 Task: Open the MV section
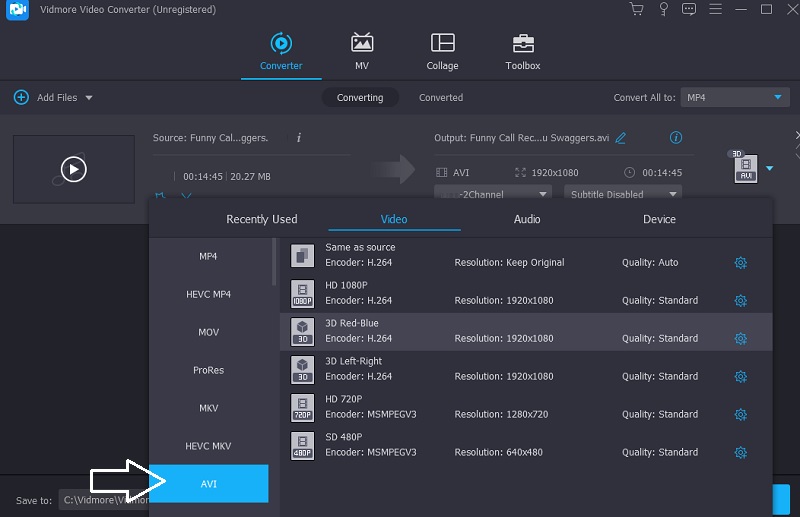[x=362, y=52]
